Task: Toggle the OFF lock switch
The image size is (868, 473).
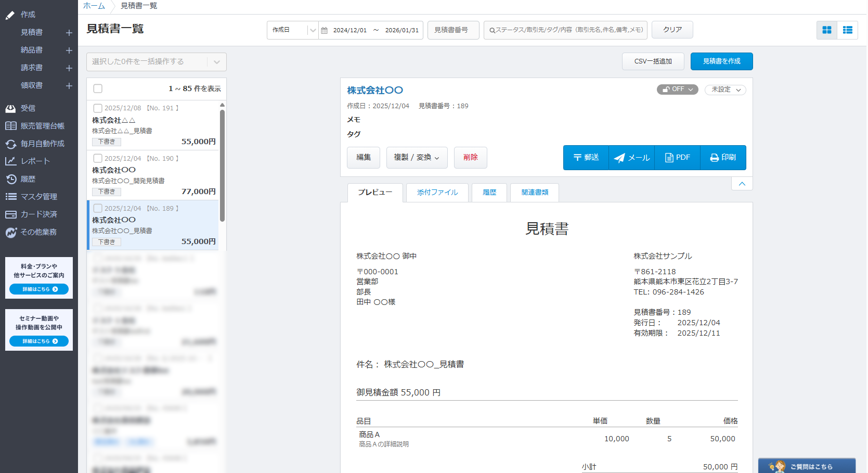Action: click(677, 90)
